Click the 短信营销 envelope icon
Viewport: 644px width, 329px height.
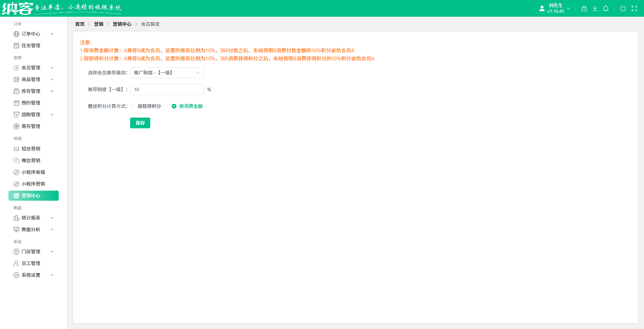coord(16,149)
